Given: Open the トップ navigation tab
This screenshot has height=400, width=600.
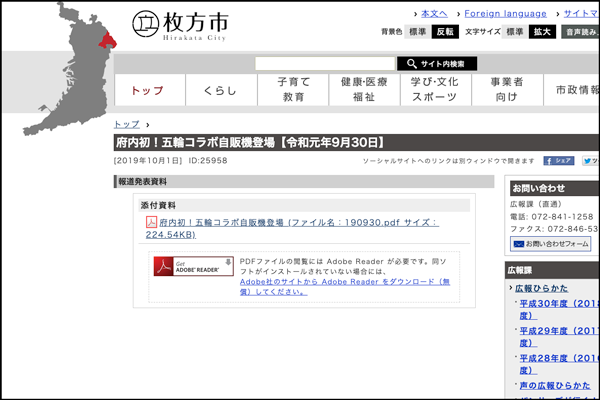Looking at the screenshot, I should click(x=148, y=90).
